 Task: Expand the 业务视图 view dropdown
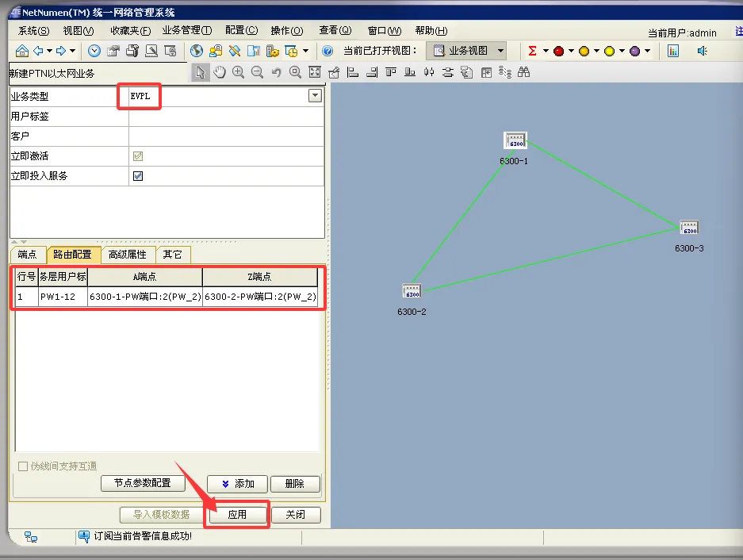[x=501, y=51]
